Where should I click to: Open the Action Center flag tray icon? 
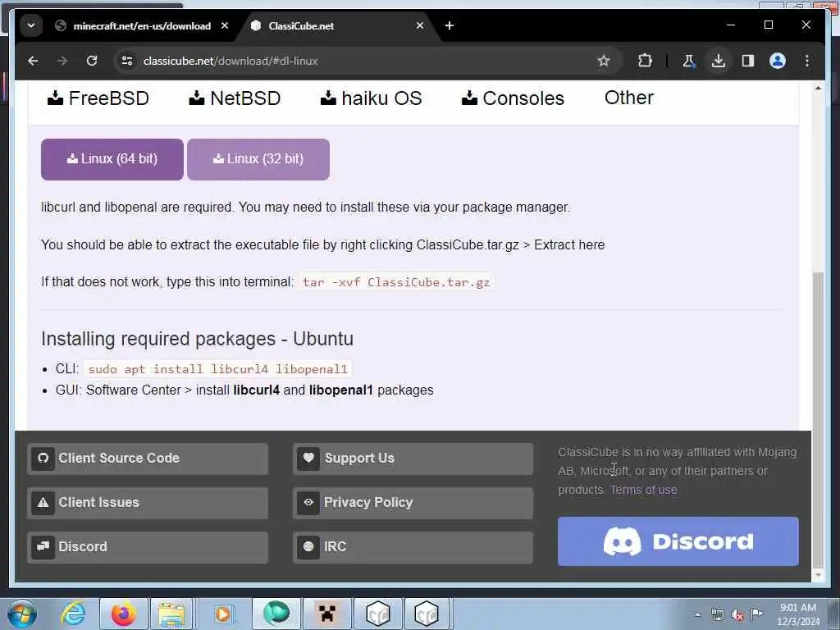coord(757,614)
